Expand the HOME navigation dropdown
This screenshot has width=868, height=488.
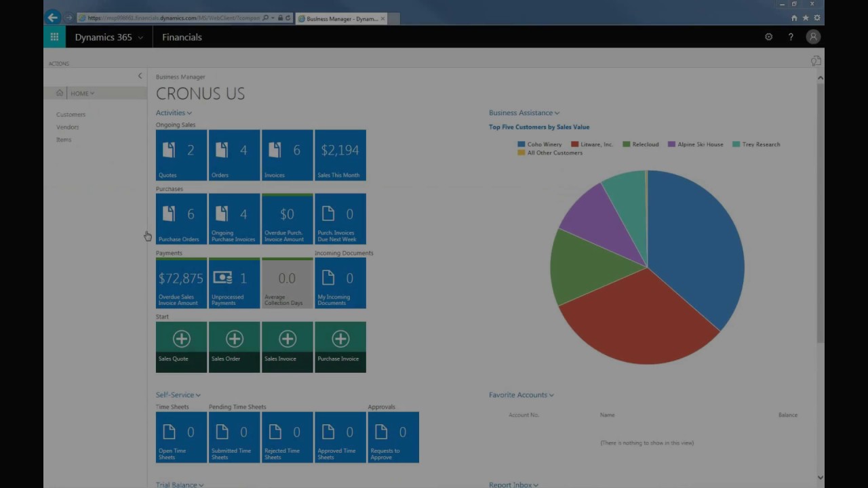pos(92,94)
